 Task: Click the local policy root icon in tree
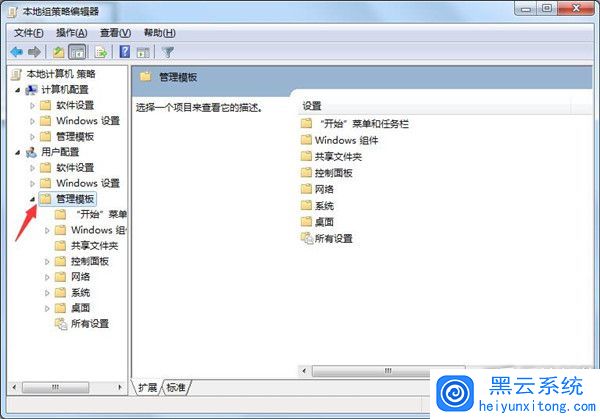tap(16, 74)
